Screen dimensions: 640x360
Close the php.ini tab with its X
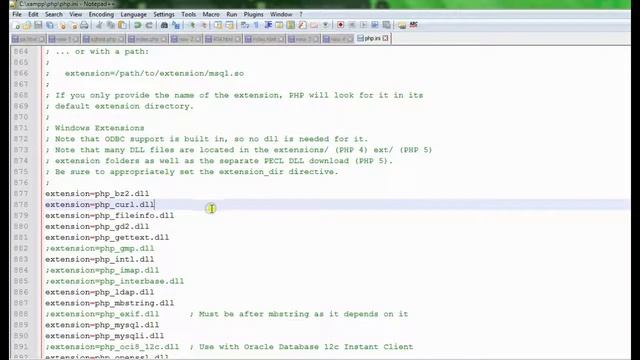[386, 38]
